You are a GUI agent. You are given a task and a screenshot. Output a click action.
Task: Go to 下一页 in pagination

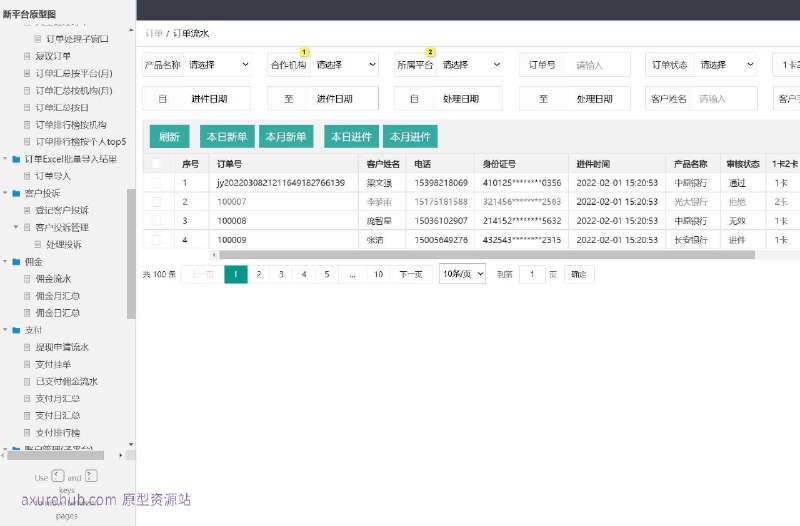click(411, 274)
